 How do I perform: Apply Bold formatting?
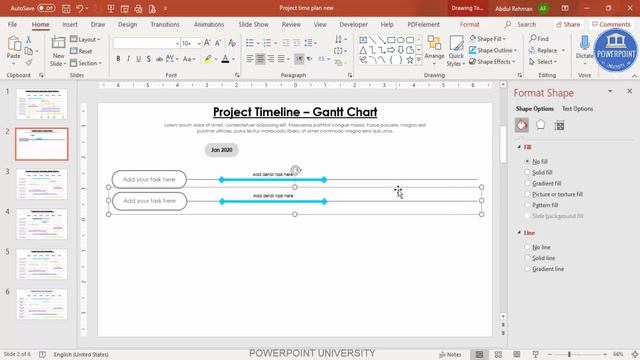coord(118,59)
